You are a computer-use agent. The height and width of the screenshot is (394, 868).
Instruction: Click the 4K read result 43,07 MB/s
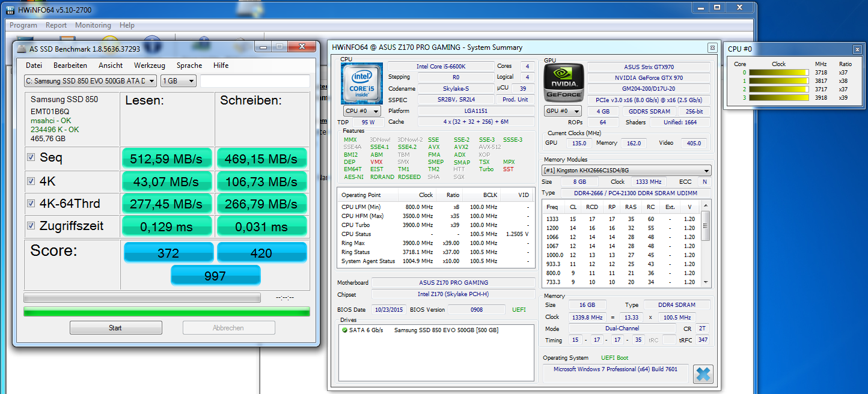pyautogui.click(x=167, y=181)
